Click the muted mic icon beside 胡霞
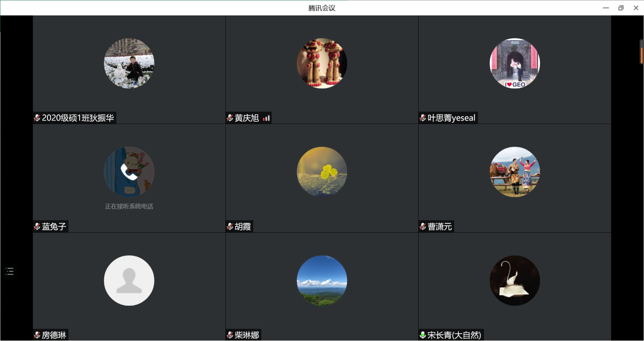 [230, 226]
